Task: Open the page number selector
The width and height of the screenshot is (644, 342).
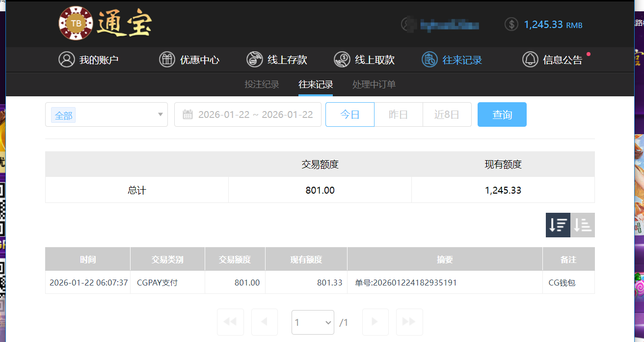Action: click(313, 322)
